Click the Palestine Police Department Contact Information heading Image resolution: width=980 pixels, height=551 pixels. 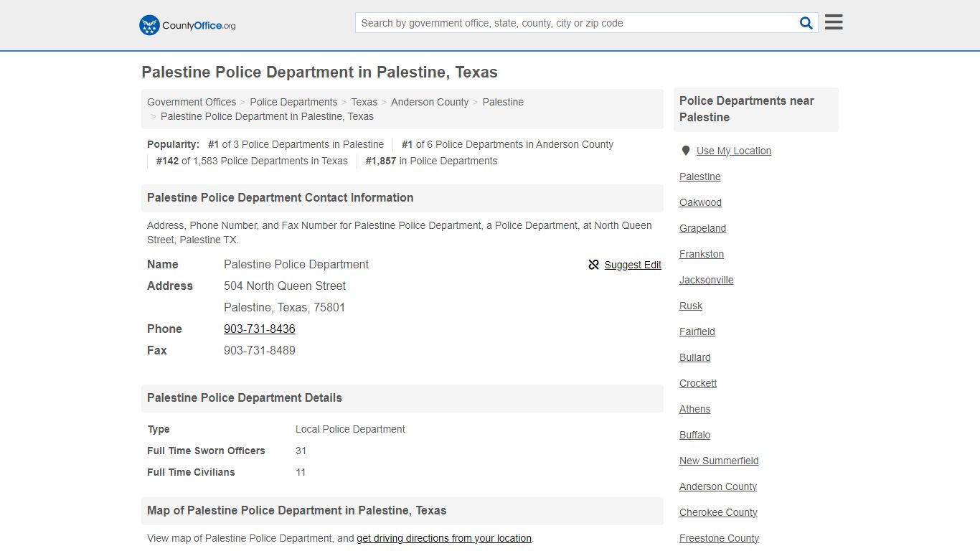point(281,197)
